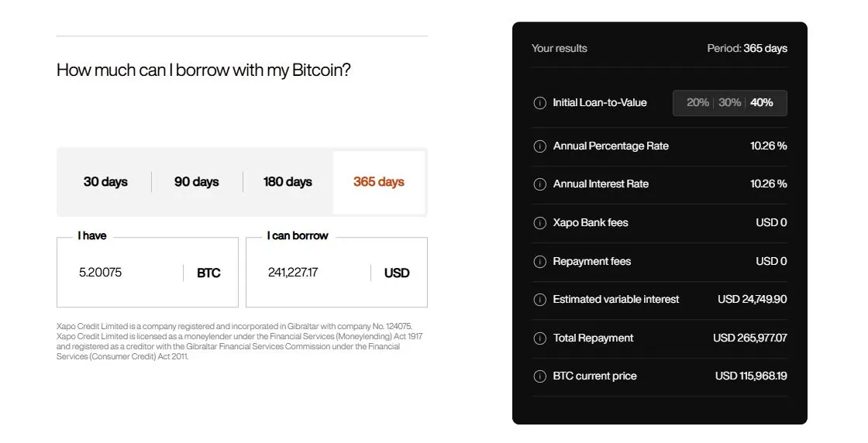Click info icon beside Annual Interest Rate
Image resolution: width=868 pixels, height=443 pixels.
pyautogui.click(x=540, y=184)
